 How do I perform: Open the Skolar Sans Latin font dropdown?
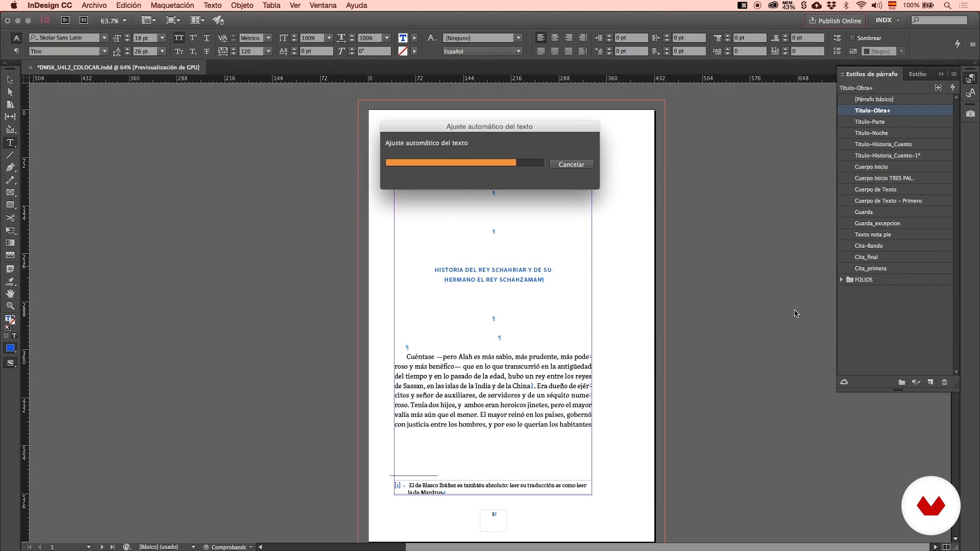104,38
